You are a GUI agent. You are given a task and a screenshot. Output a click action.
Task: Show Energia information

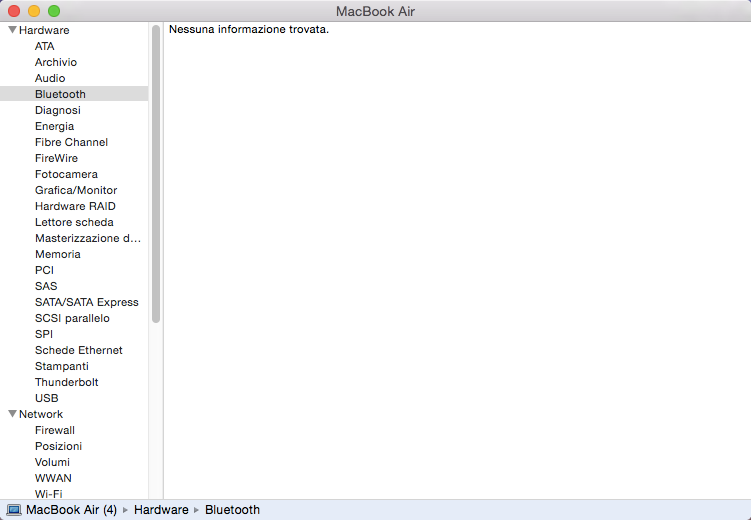[54, 126]
